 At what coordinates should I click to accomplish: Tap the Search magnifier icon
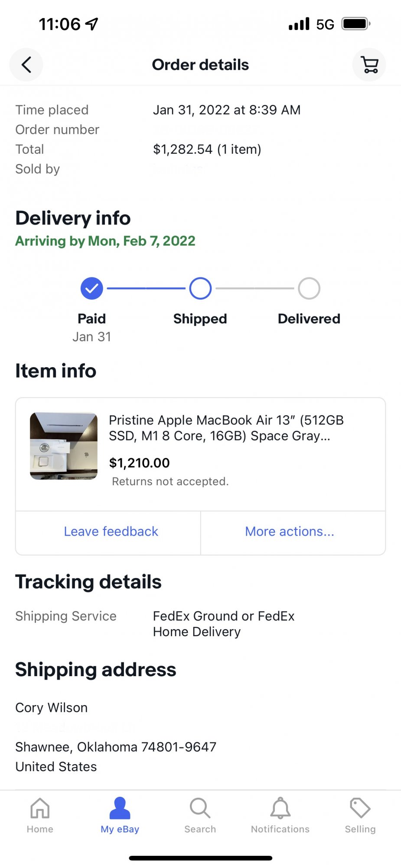(x=200, y=808)
